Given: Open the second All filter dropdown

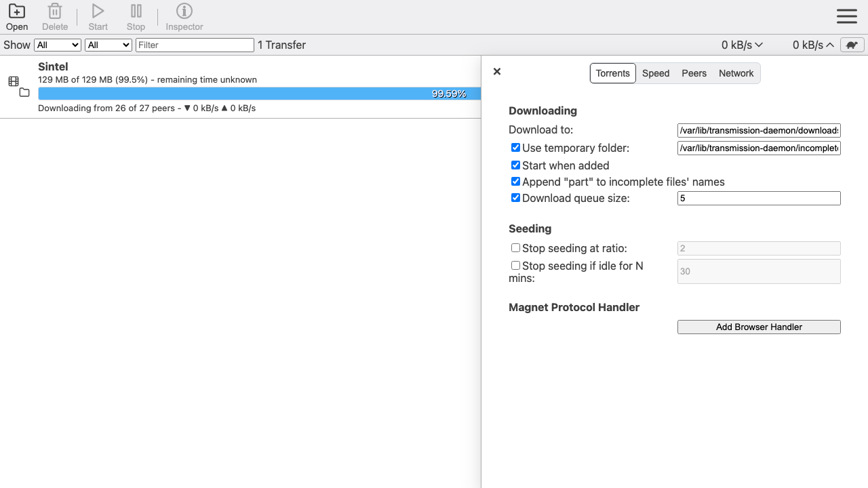Looking at the screenshot, I should [x=108, y=45].
